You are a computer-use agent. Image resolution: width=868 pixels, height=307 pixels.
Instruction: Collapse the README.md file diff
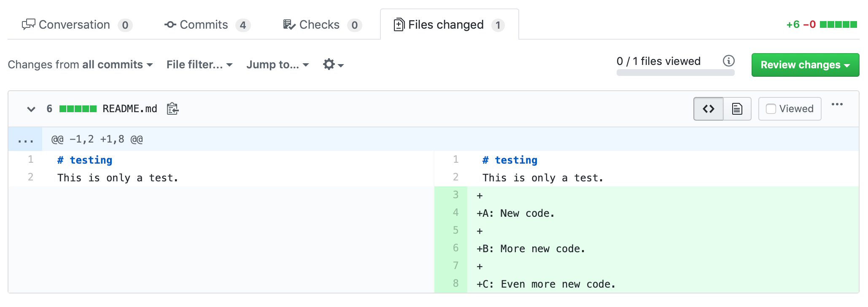31,109
